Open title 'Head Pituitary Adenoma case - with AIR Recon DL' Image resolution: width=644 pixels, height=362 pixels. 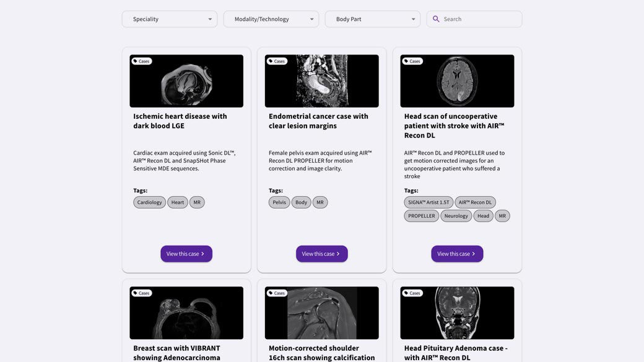coord(456,353)
